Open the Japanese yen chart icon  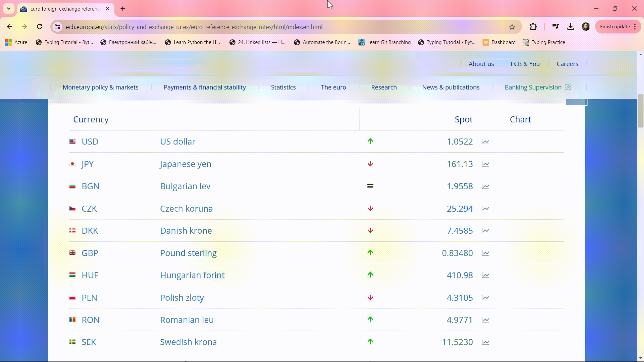485,164
